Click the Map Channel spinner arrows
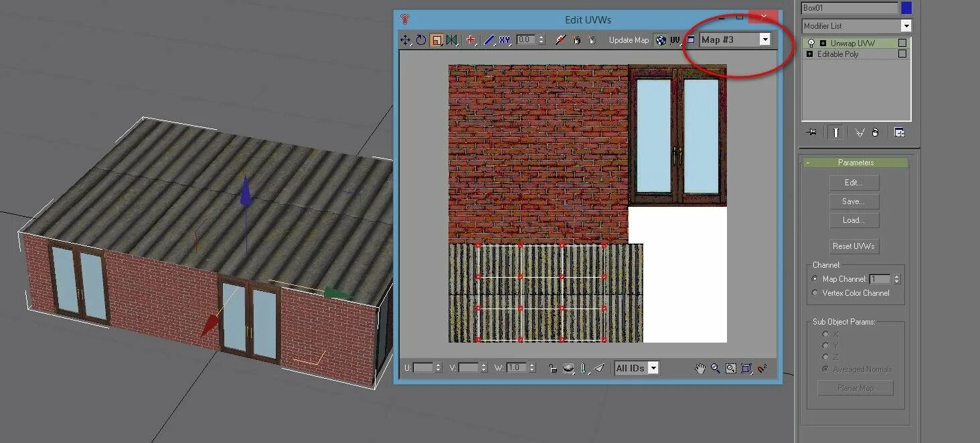This screenshot has width=980, height=443. [x=897, y=279]
